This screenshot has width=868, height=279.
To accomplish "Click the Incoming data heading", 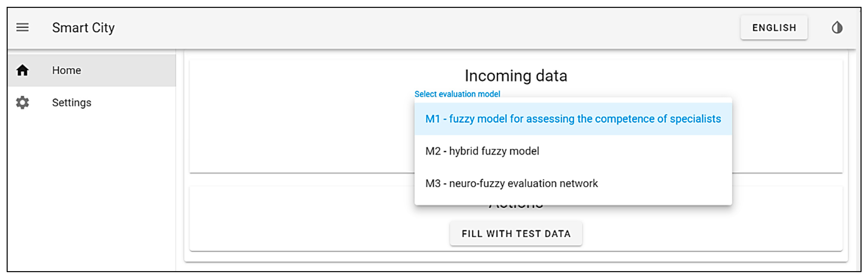I will click(x=516, y=76).
